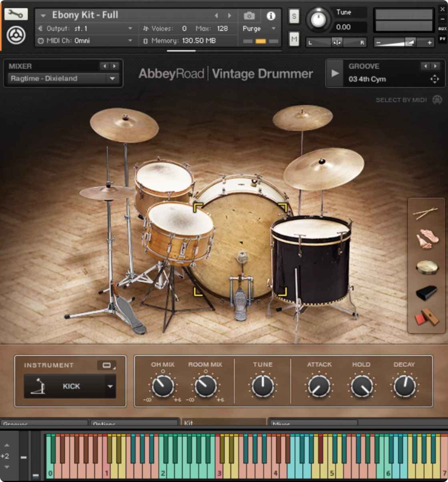Select previous groove with Groove left arrow
The image size is (448, 482).
point(426,66)
